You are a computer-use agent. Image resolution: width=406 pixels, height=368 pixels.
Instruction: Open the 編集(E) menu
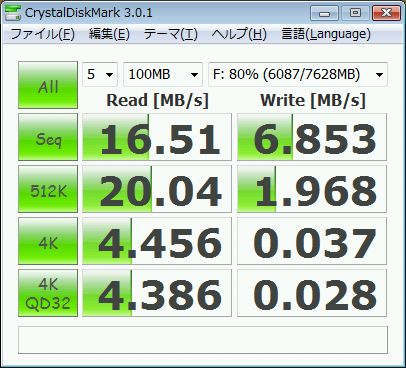(109, 34)
